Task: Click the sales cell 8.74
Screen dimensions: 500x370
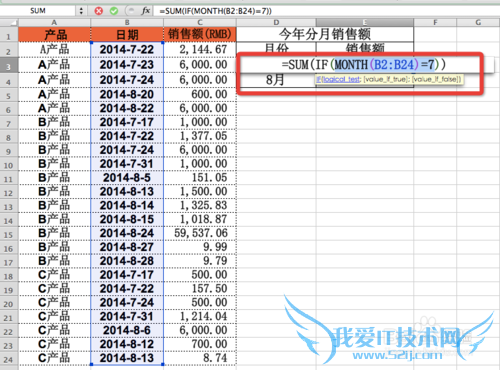Action: click(200, 358)
